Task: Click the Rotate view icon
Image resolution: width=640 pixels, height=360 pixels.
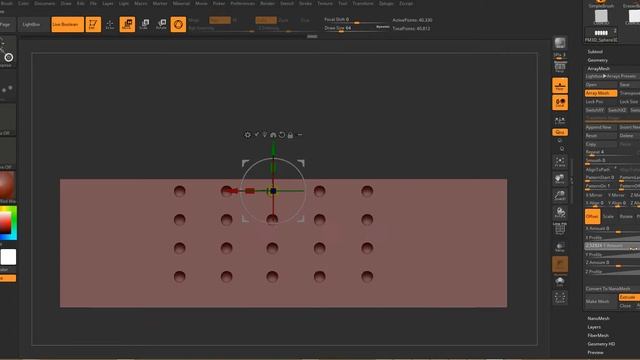Action: click(560, 212)
